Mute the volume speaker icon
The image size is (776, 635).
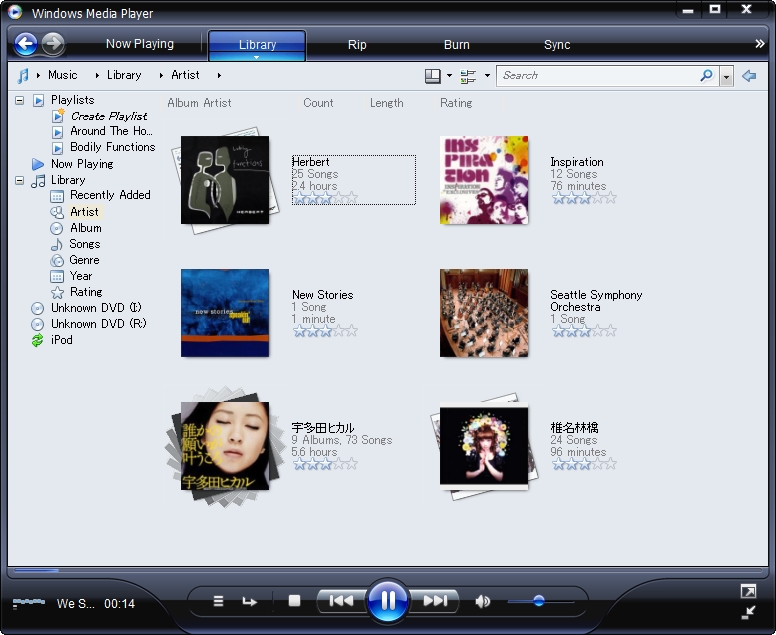coord(483,601)
